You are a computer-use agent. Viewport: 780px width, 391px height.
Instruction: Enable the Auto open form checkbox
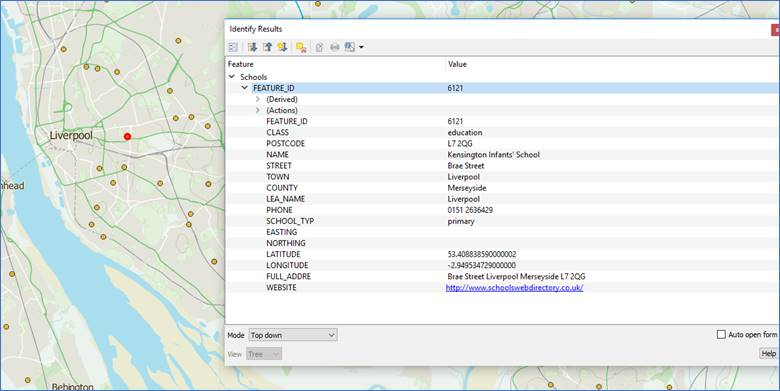point(721,335)
